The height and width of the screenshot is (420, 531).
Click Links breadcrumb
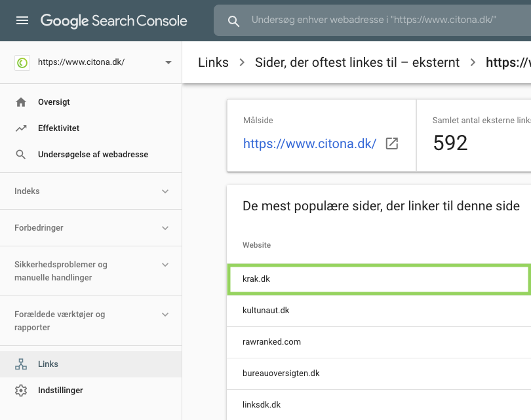213,63
